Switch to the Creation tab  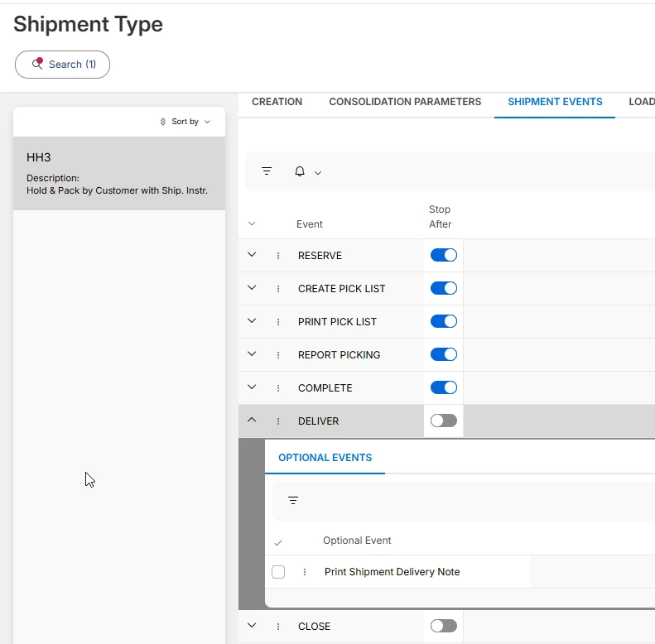(x=277, y=102)
